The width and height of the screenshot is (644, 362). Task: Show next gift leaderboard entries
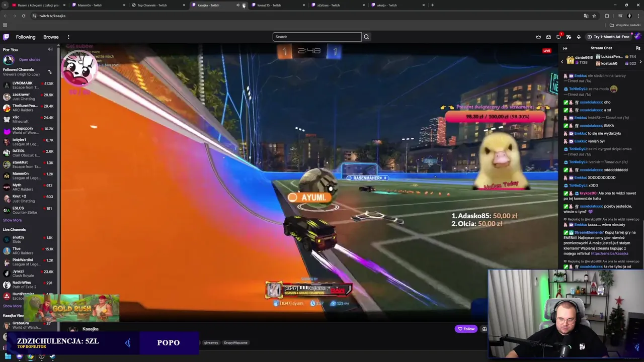640,61
